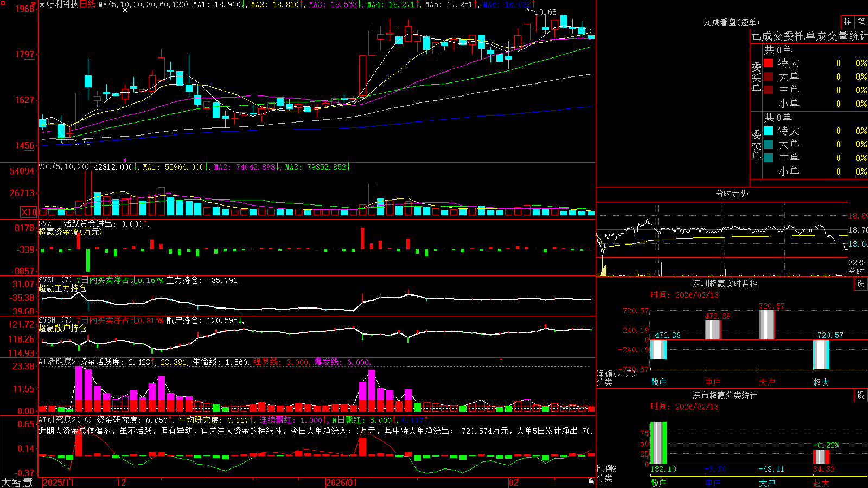The width and height of the screenshot is (868, 488).
Task: Click the 散户 -472.38 bar in realtime monitor
Action: coord(659,350)
